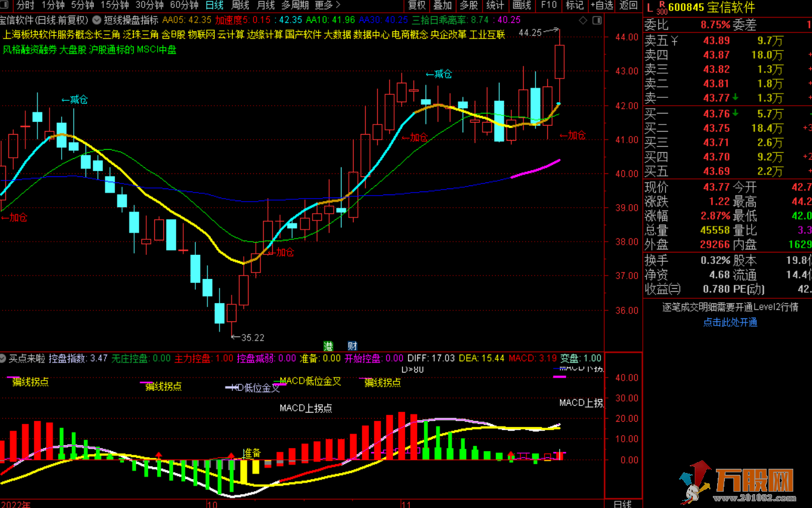Viewport: 812px width, 508px height.
Task: Add stock with +自选 button
Action: tap(602, 5)
